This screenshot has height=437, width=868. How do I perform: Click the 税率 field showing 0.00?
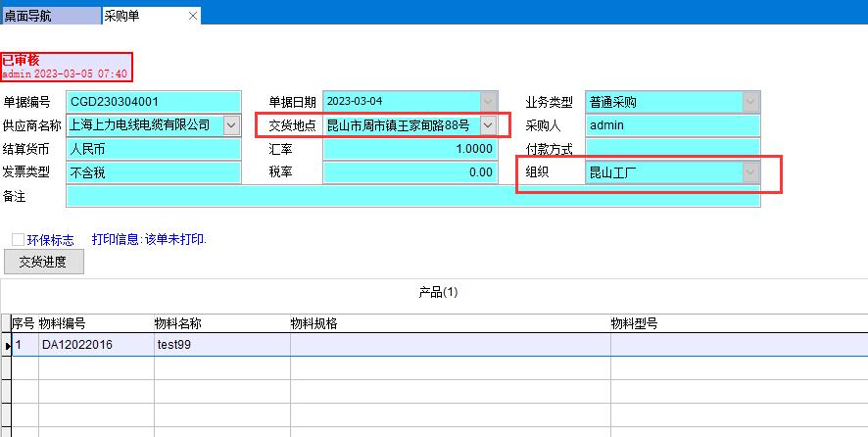[410, 172]
